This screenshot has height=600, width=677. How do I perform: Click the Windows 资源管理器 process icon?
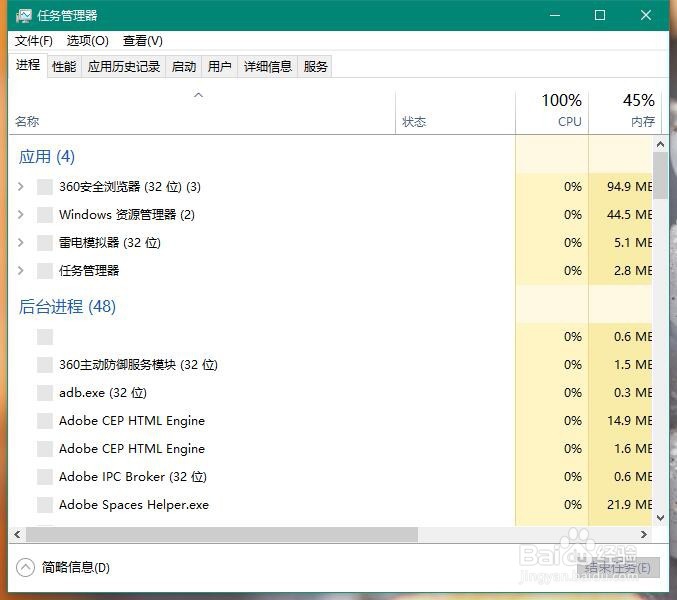pos(44,215)
